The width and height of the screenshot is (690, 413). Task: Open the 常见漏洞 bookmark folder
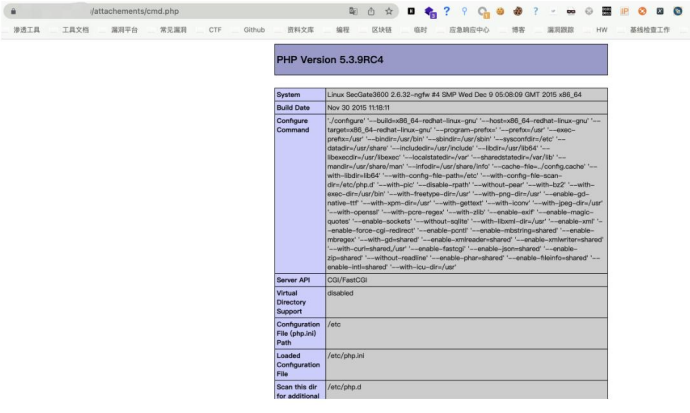173,30
